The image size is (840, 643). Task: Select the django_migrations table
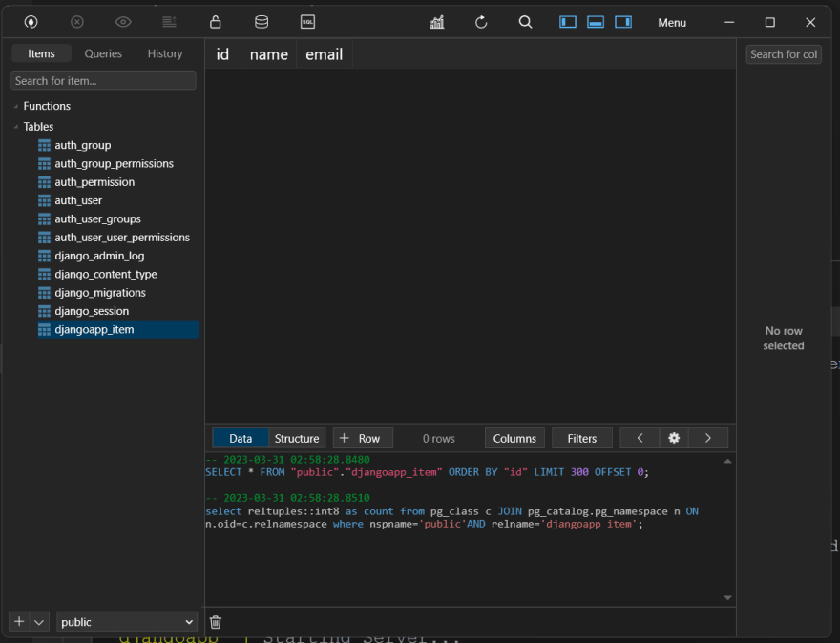pos(100,293)
